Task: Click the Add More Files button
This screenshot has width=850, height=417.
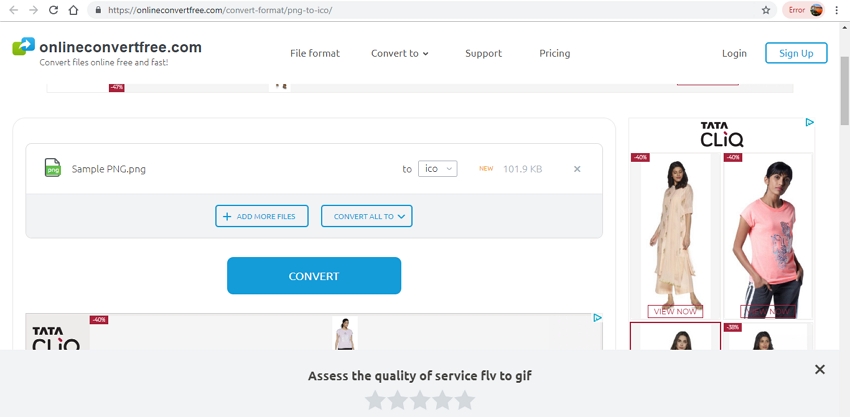Action: pos(261,216)
